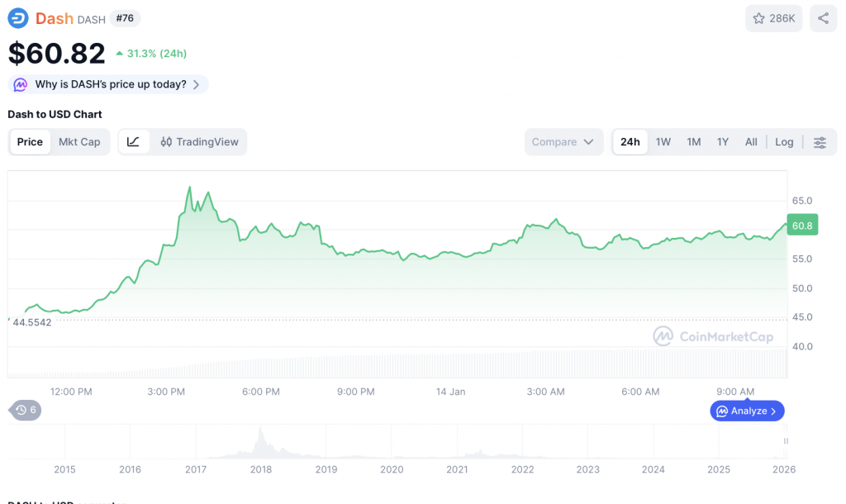The image size is (846, 504).
Task: Click the history events badge showing 6
Action: (26, 410)
